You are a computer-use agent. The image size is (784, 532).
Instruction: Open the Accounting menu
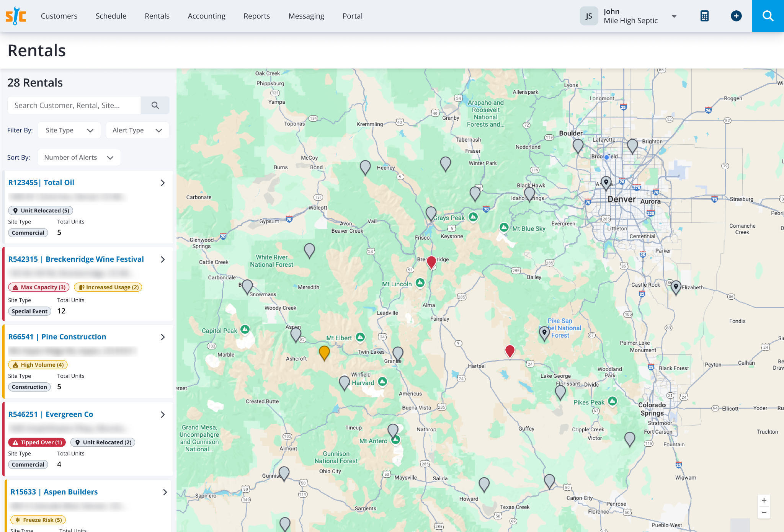206,16
